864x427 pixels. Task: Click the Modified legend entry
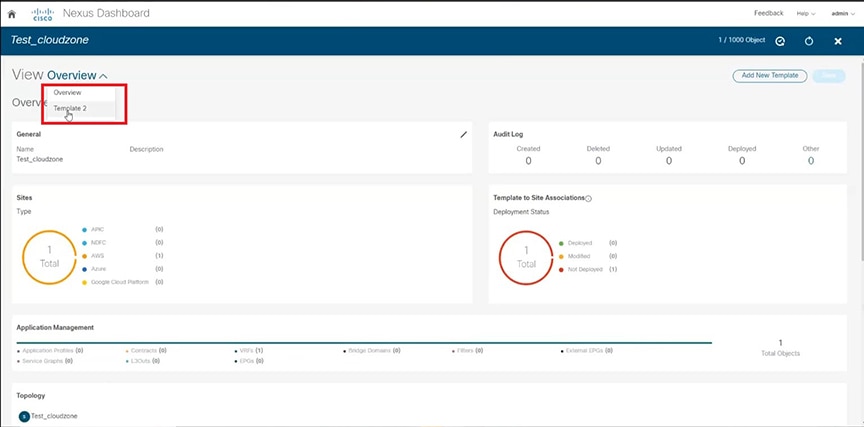[587, 256]
